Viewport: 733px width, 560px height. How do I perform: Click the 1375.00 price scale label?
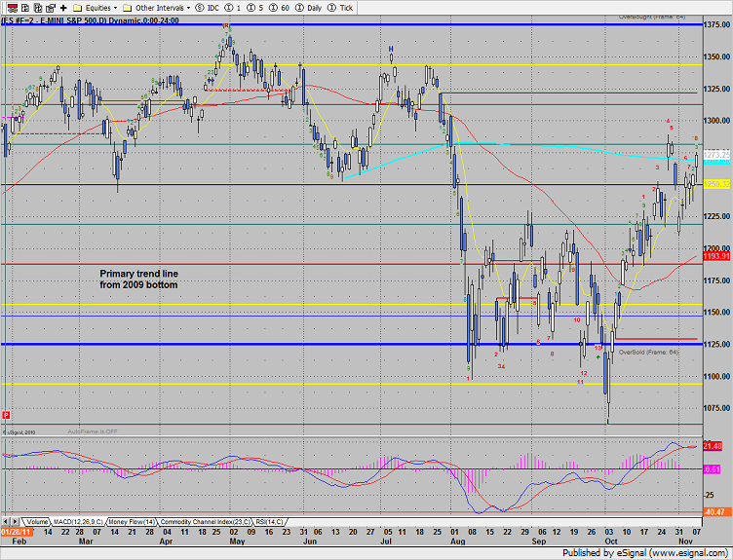pos(717,24)
